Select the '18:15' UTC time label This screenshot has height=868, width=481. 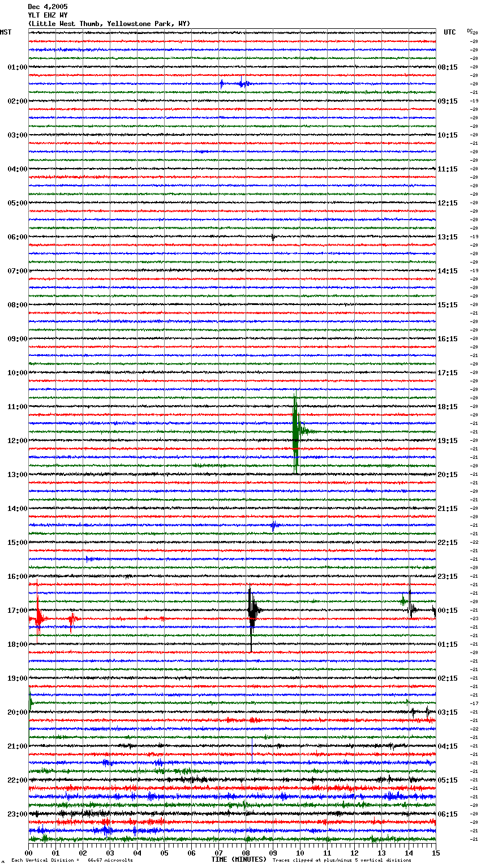pyautogui.click(x=448, y=407)
